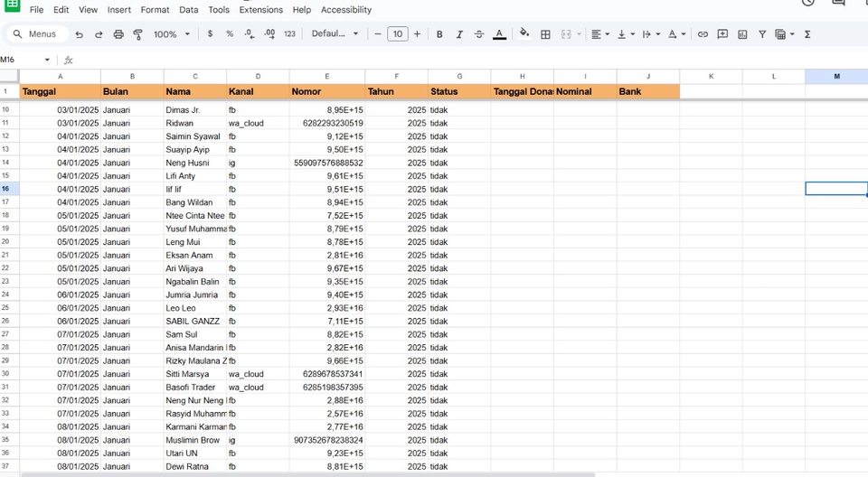The width and height of the screenshot is (868, 477).
Task: Increase font size with plus button
Action: point(417,34)
